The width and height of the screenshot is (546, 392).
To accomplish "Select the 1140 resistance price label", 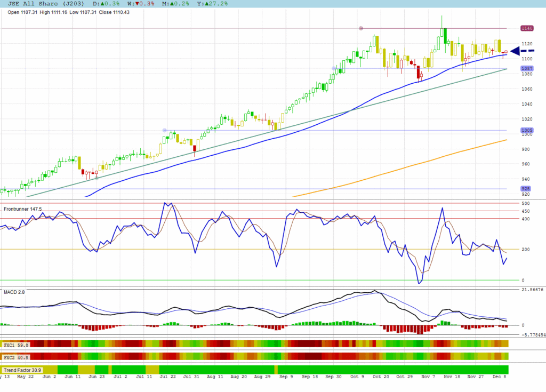I will [x=527, y=28].
